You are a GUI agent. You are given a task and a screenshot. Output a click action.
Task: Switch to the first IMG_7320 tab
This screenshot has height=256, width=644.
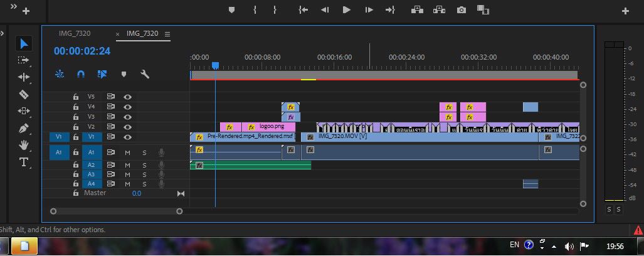pos(75,34)
